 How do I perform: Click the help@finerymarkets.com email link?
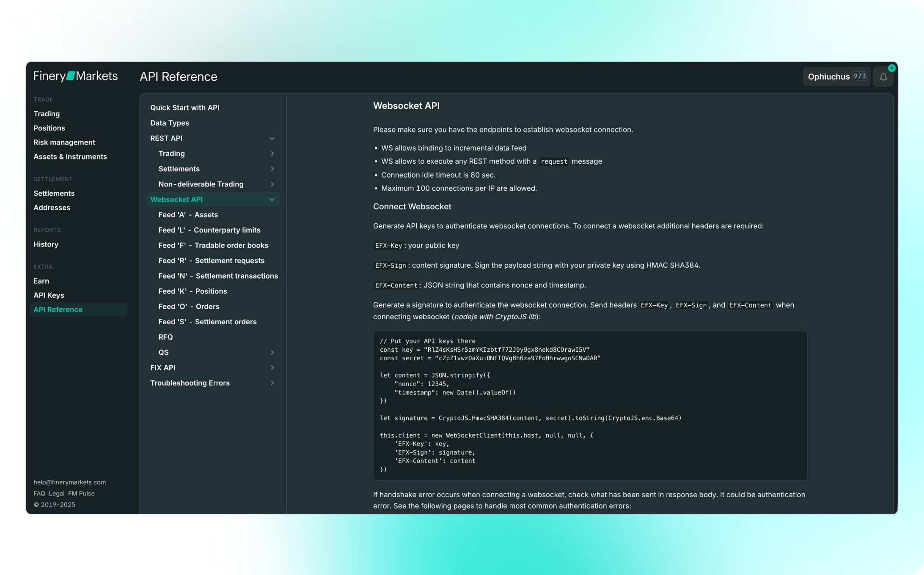point(70,482)
